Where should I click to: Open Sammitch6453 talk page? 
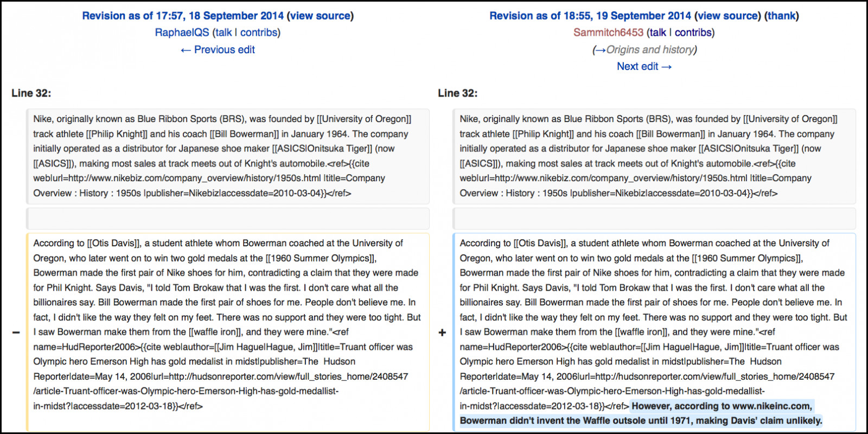coord(658,33)
